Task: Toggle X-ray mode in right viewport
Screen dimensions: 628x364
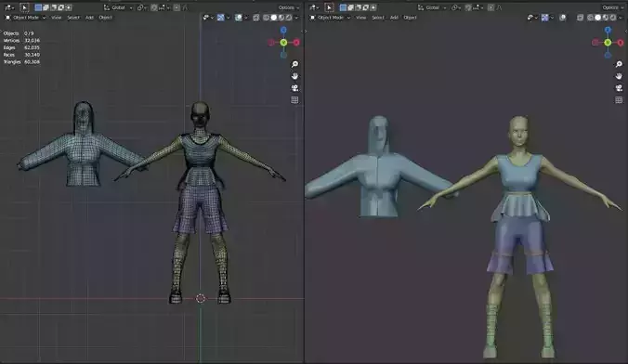Action: [580, 18]
